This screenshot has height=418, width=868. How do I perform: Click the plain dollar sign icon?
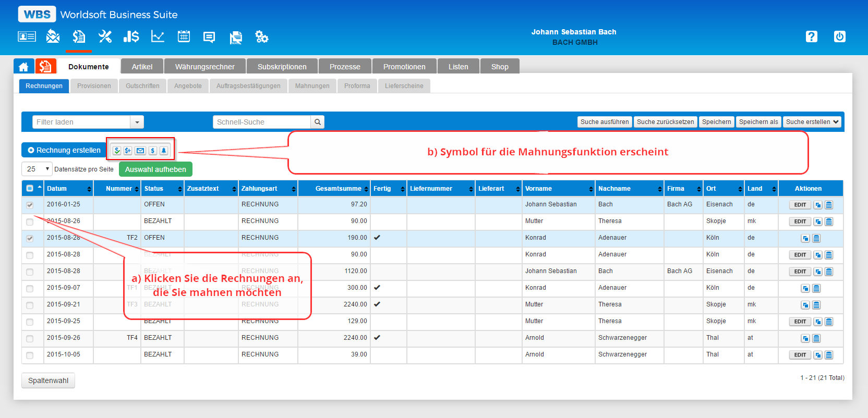(x=152, y=151)
